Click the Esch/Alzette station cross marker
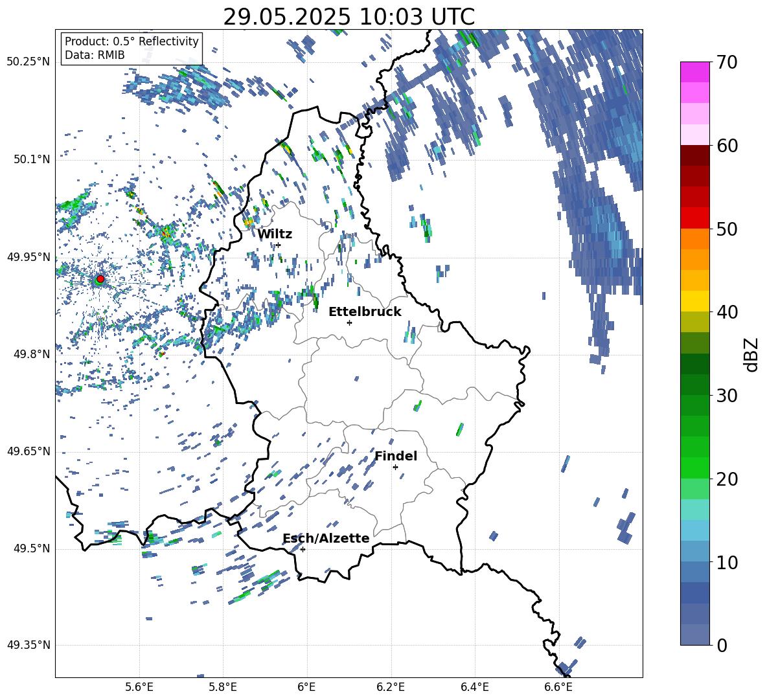Screen dimensions: 767x700 [303, 549]
